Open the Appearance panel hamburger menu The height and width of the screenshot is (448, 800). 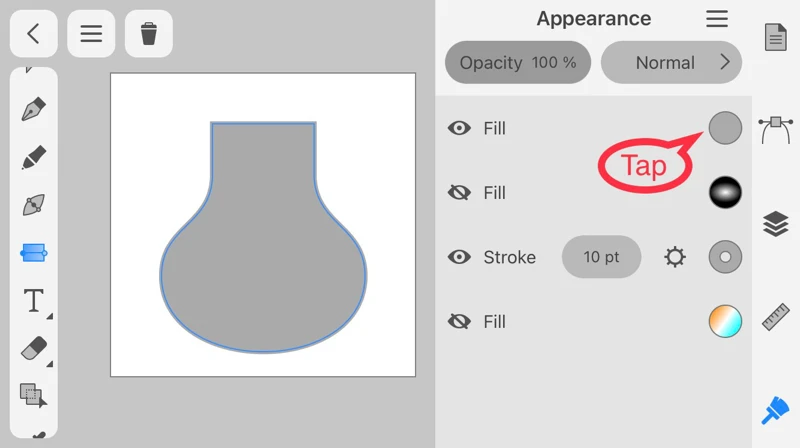pyautogui.click(x=717, y=19)
